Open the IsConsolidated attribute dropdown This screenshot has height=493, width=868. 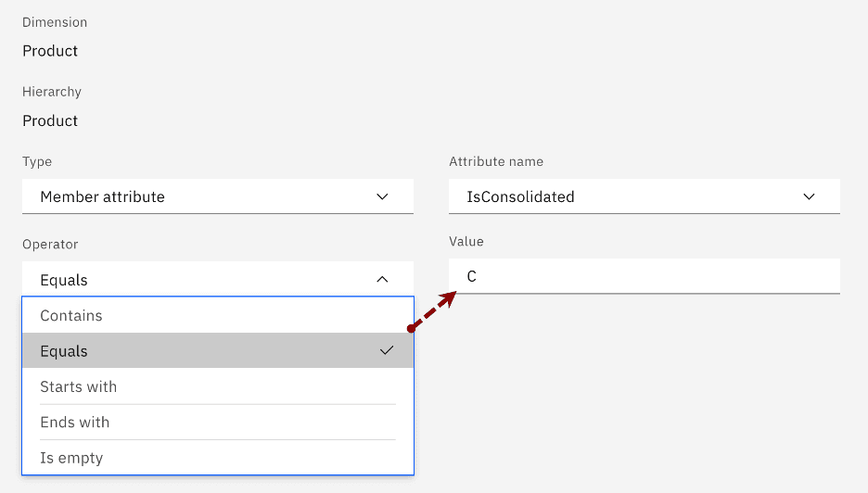click(x=644, y=196)
